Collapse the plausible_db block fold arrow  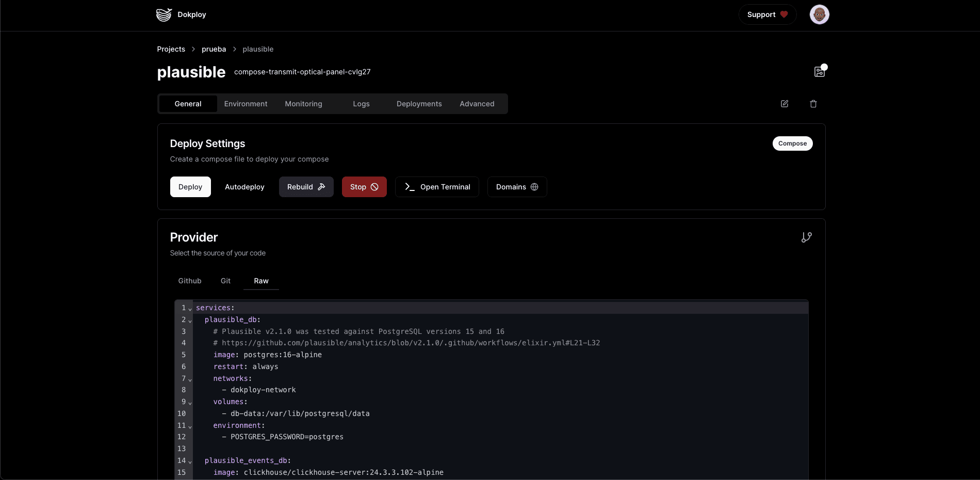click(190, 321)
